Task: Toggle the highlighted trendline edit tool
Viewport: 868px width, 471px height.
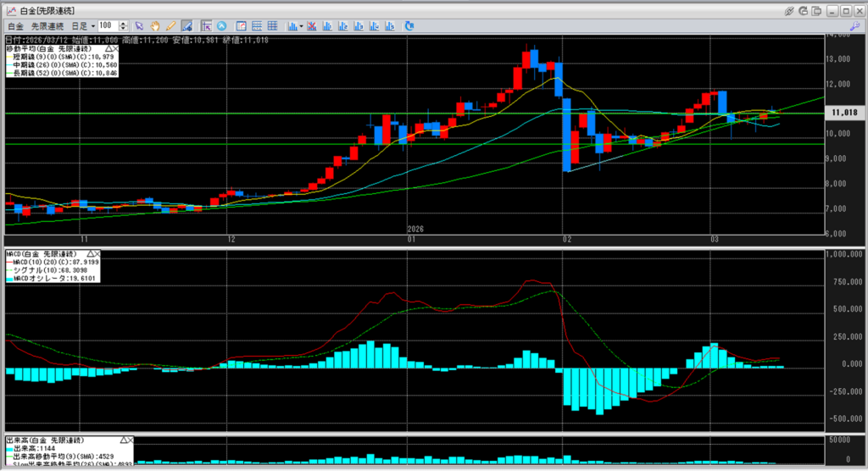Action: pos(186,26)
